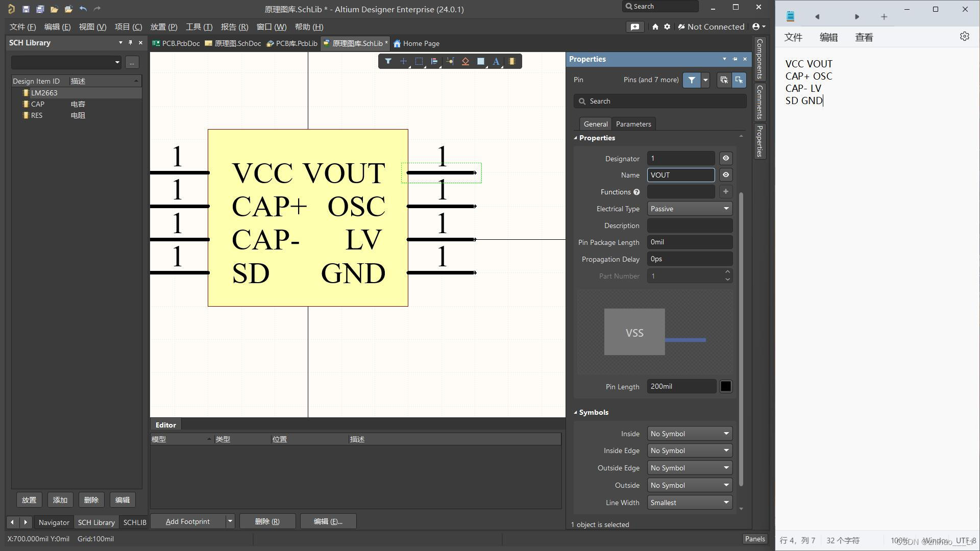980x551 pixels.
Task: Click the 添加 button in SCH Library
Action: (x=60, y=500)
